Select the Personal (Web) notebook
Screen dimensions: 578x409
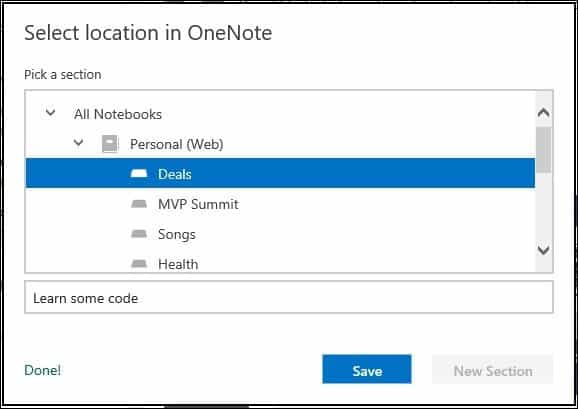tap(177, 144)
